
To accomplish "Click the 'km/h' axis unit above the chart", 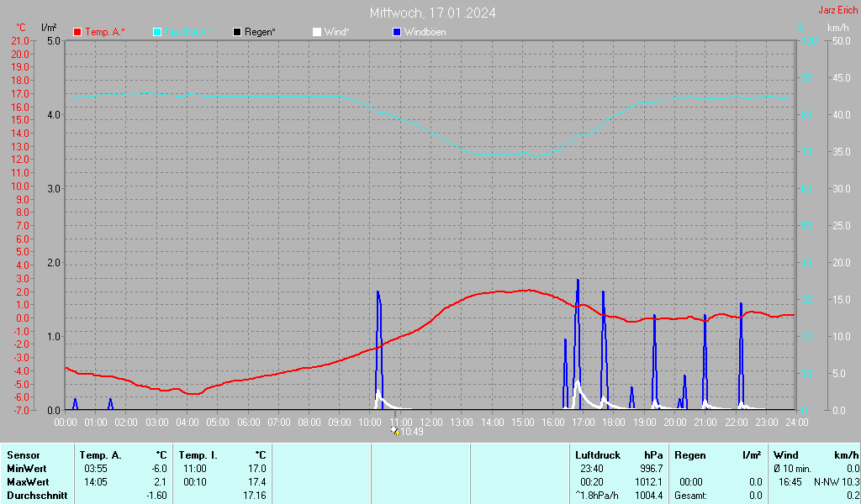I will [838, 28].
